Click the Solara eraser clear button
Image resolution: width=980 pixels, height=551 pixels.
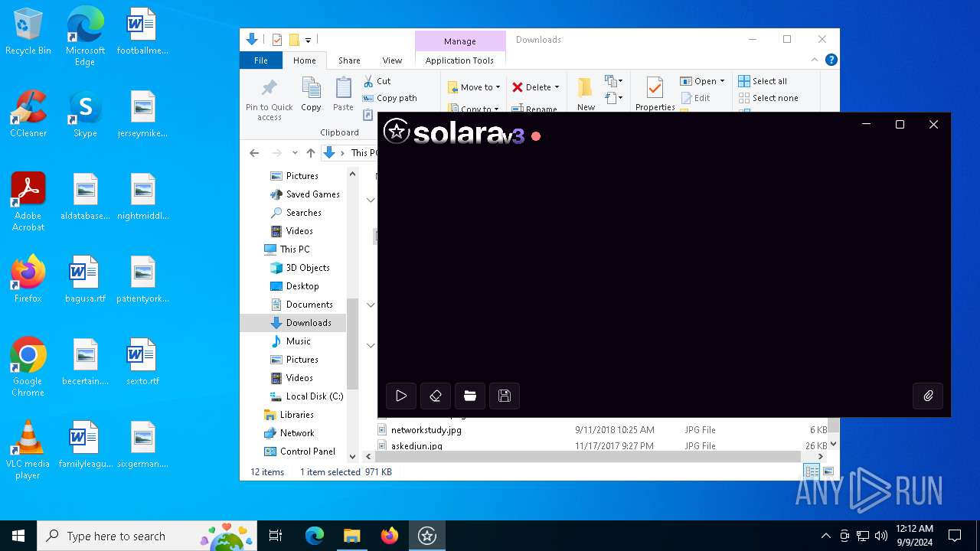tap(436, 396)
